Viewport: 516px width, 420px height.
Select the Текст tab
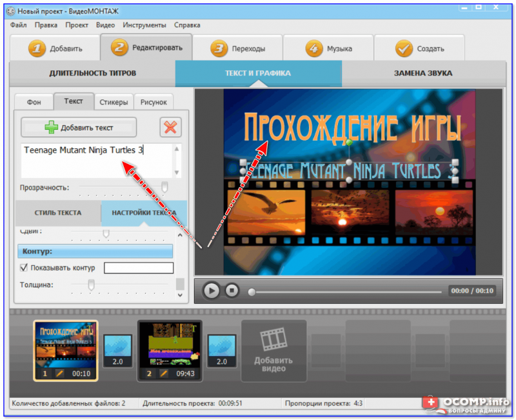pyautogui.click(x=74, y=101)
